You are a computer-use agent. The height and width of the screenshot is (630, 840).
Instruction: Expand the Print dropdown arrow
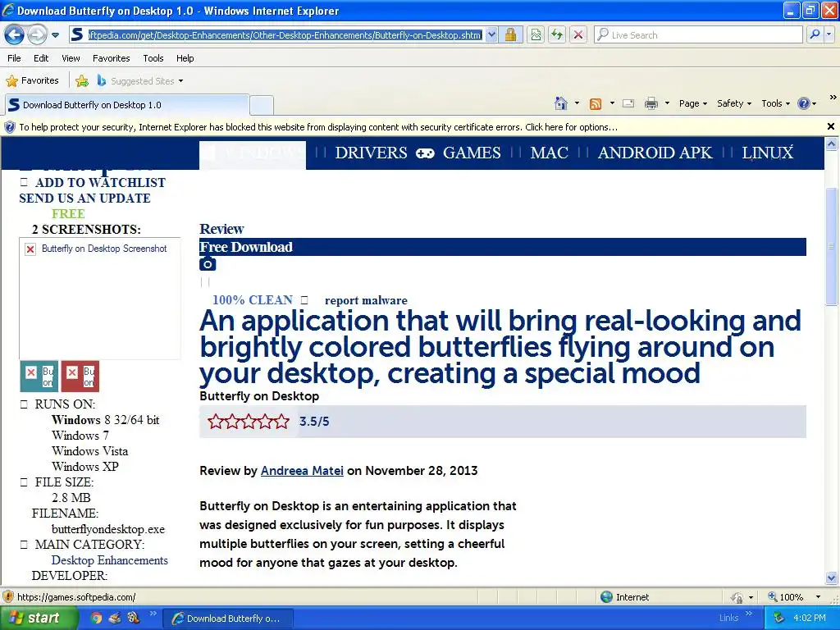tap(667, 103)
